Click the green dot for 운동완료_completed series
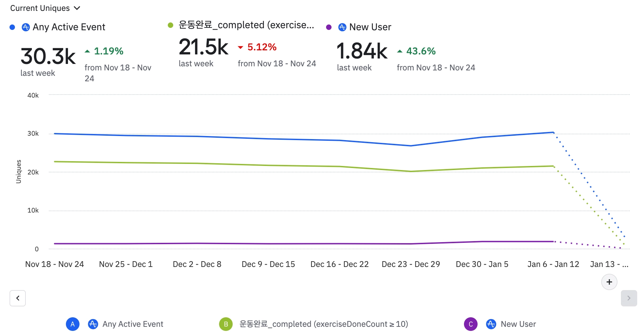 click(x=171, y=25)
